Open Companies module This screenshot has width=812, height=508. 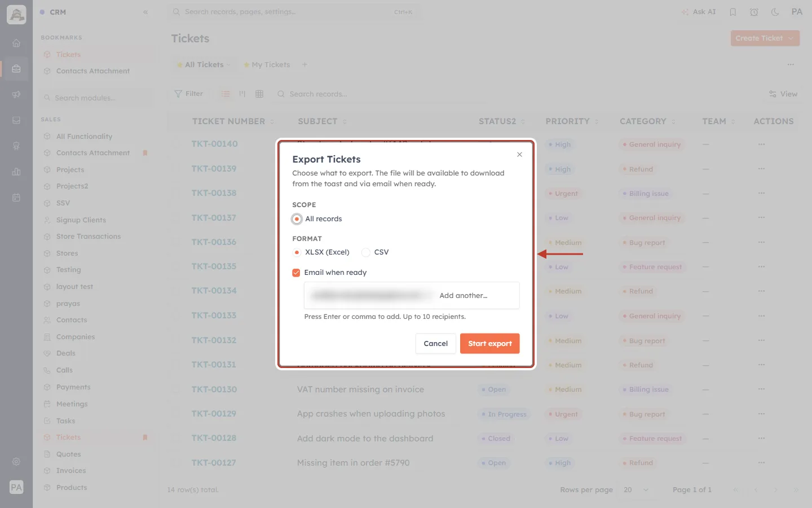76,337
